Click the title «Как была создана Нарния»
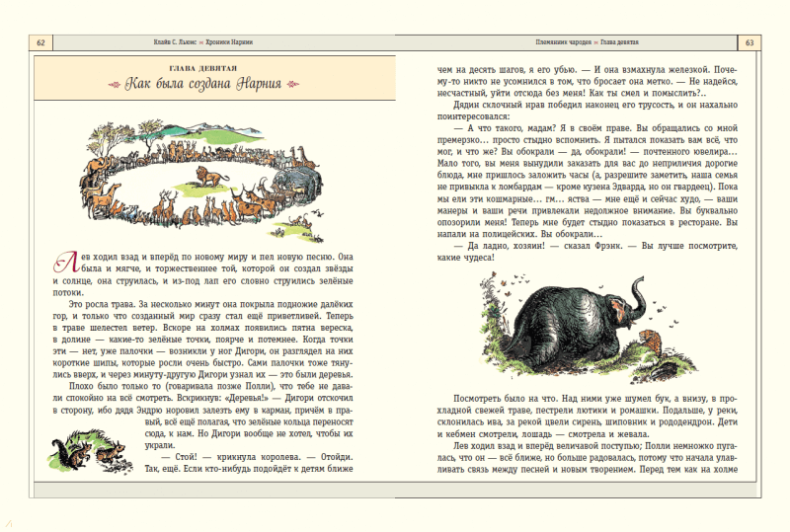 [x=203, y=83]
